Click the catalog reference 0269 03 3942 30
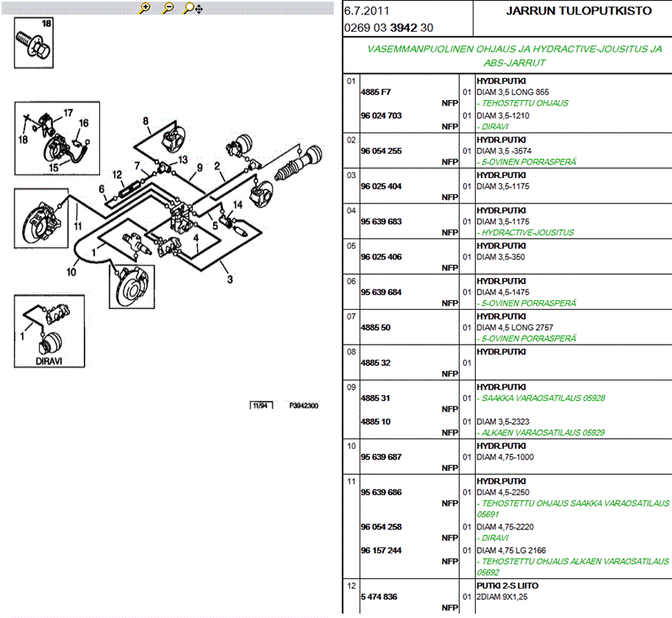This screenshot has height=618, width=672. tap(389, 28)
